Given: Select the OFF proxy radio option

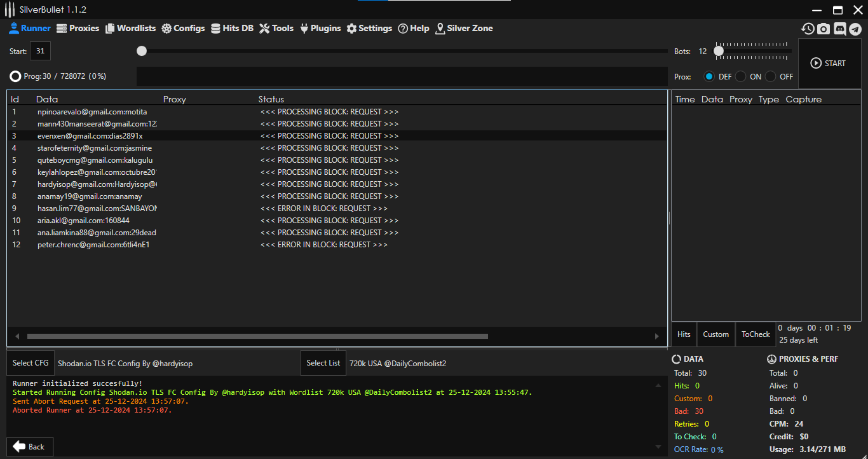Looking at the screenshot, I should pos(771,76).
